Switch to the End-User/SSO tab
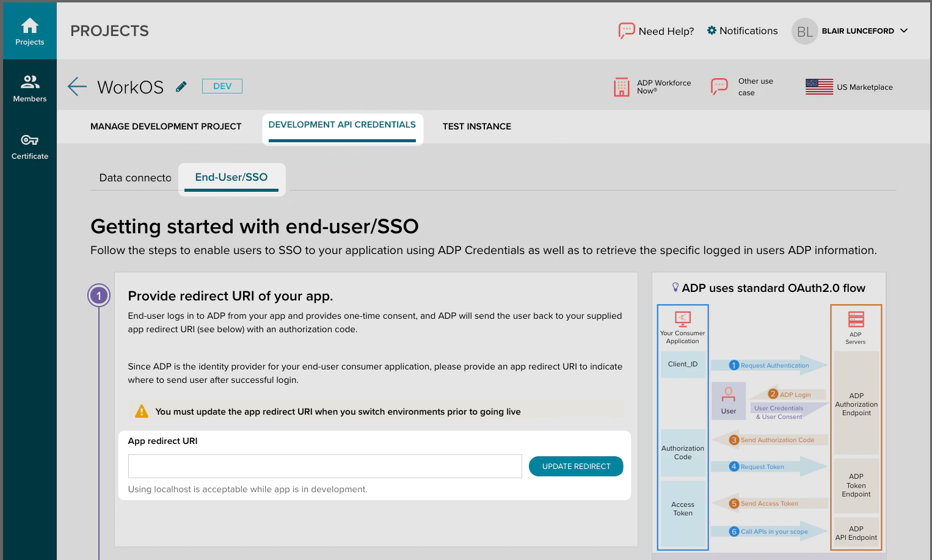The image size is (932, 560). pos(231,177)
